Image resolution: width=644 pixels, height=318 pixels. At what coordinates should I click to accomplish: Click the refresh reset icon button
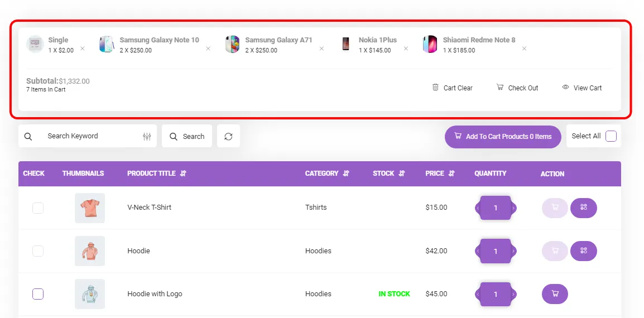click(228, 136)
